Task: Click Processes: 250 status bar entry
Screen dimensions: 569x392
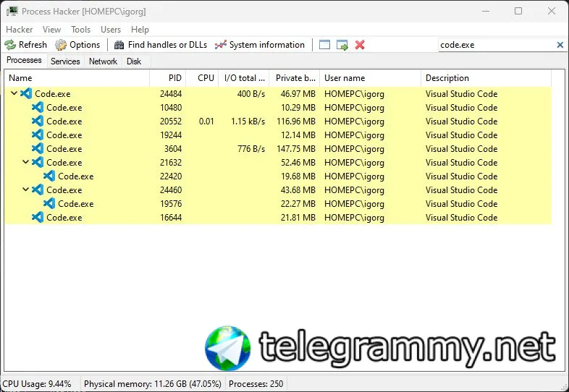Action: tap(256, 383)
